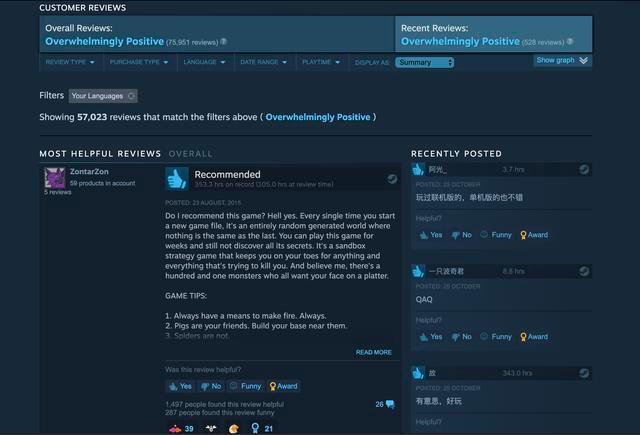The height and width of the screenshot is (435, 640).
Task: Vote Yes on ZontarZon's review
Action: click(x=180, y=385)
